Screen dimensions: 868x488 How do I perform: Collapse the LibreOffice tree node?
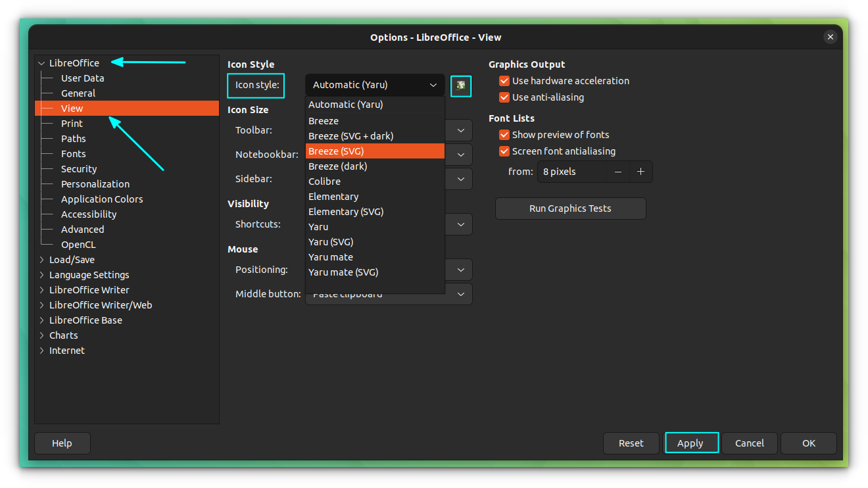point(41,64)
